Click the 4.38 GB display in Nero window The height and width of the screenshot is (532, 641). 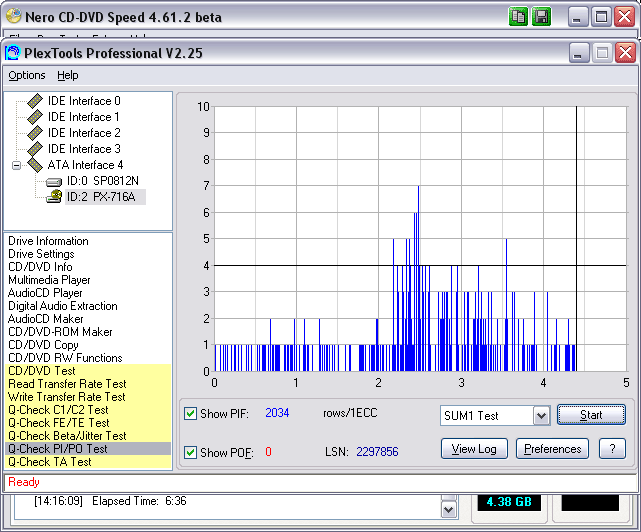pos(509,502)
